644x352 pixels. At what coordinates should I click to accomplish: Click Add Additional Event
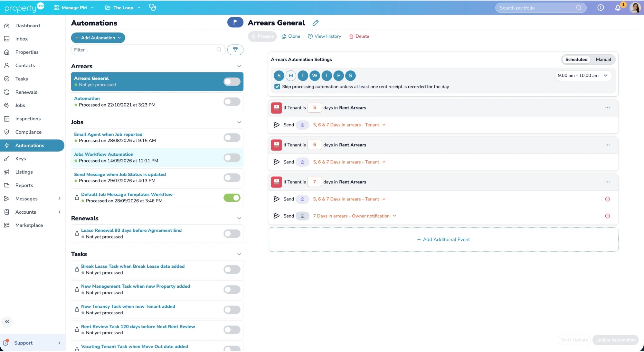click(x=443, y=239)
